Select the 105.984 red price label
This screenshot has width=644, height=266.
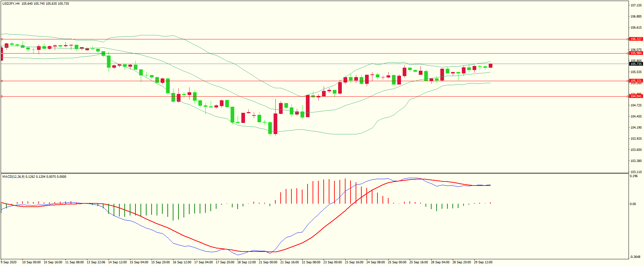click(x=636, y=53)
